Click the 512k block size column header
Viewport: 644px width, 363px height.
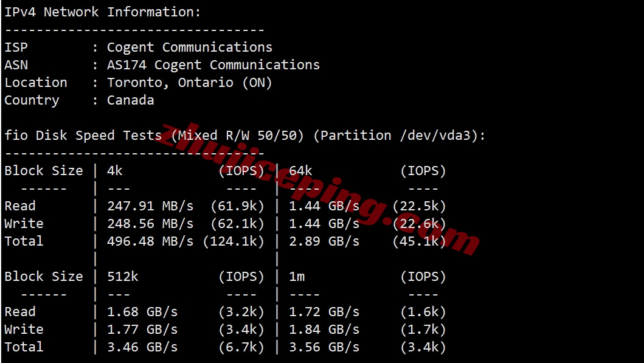pos(122,277)
